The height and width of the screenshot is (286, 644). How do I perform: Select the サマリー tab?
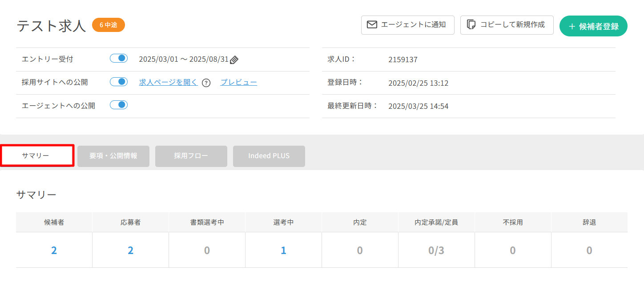pyautogui.click(x=37, y=156)
